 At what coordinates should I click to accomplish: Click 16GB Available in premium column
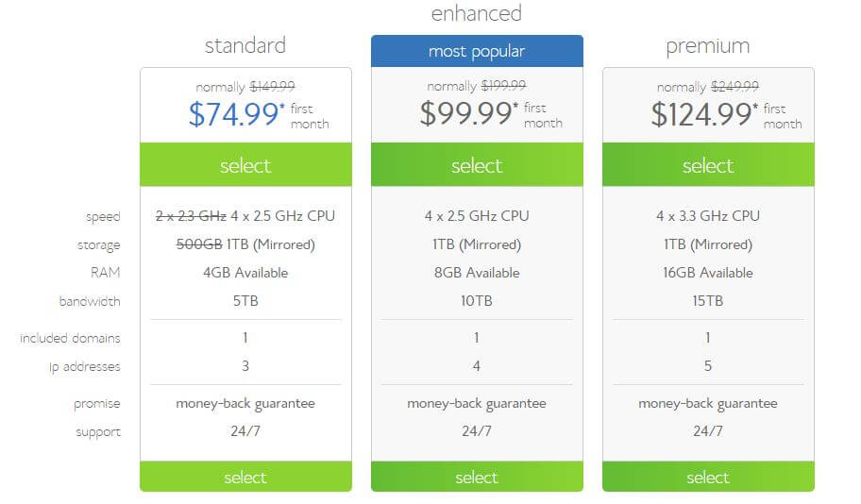(x=708, y=273)
